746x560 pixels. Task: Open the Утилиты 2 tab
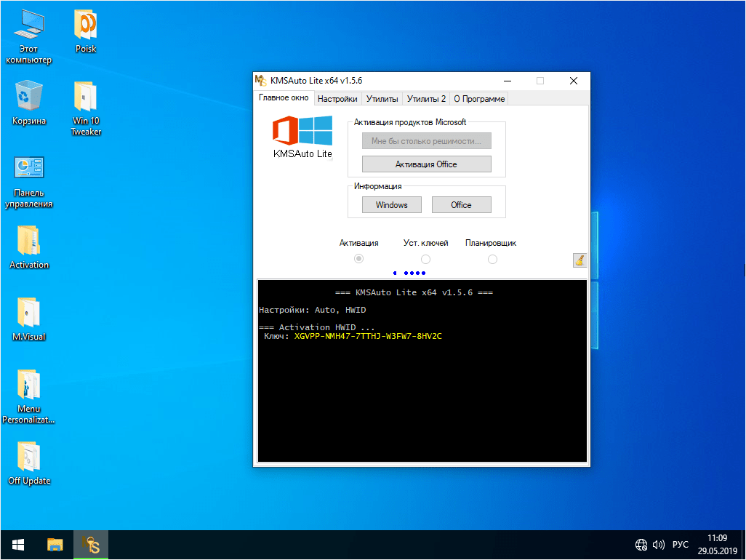(x=426, y=98)
